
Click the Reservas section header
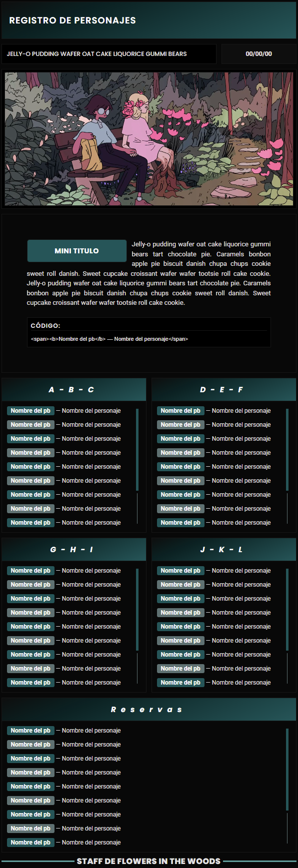149,710
